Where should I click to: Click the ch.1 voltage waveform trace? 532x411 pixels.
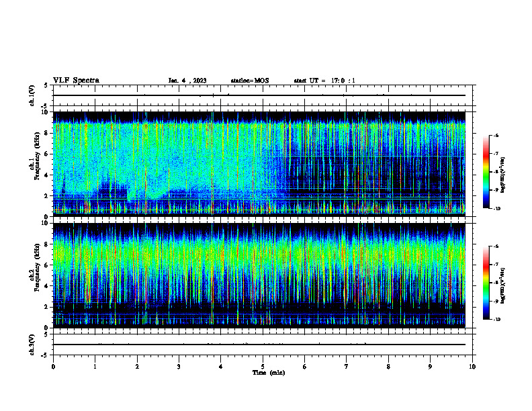tap(259, 95)
